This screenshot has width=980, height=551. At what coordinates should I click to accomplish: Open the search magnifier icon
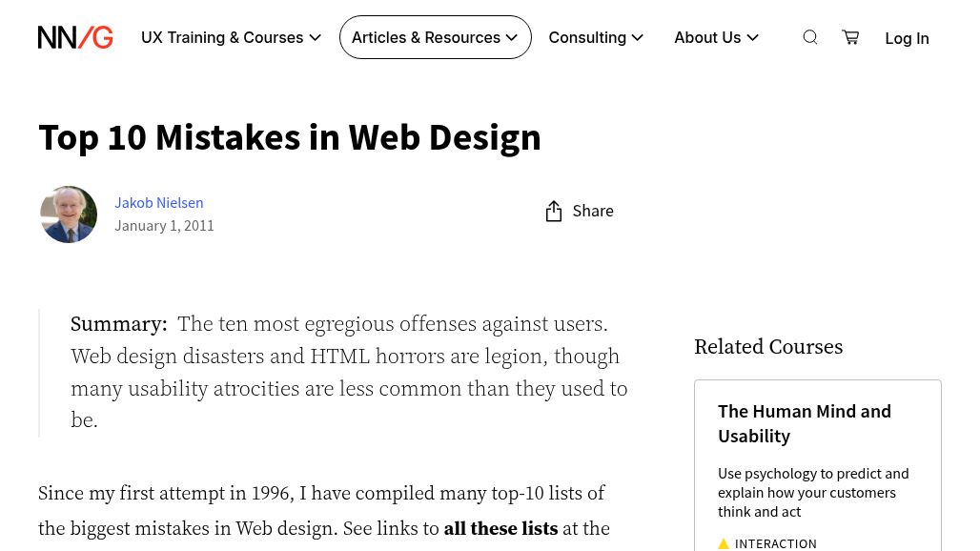tap(809, 37)
